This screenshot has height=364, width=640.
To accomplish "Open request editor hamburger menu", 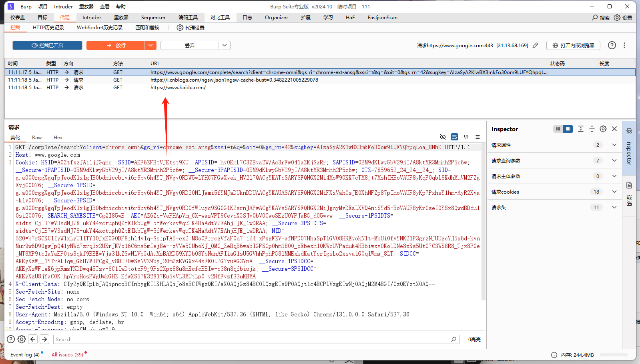I will pos(477,137).
